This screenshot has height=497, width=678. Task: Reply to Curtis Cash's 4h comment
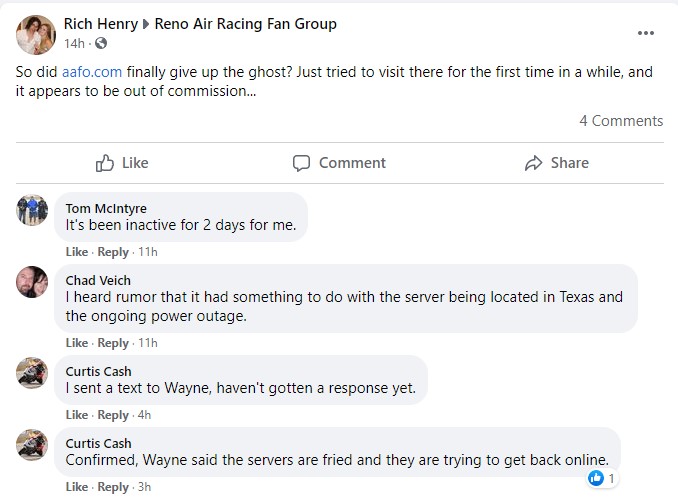(x=113, y=415)
